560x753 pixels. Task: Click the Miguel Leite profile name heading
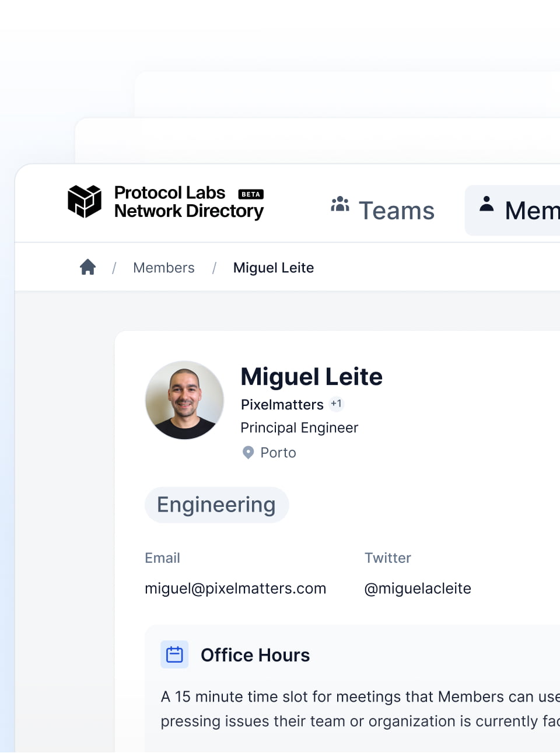click(311, 377)
